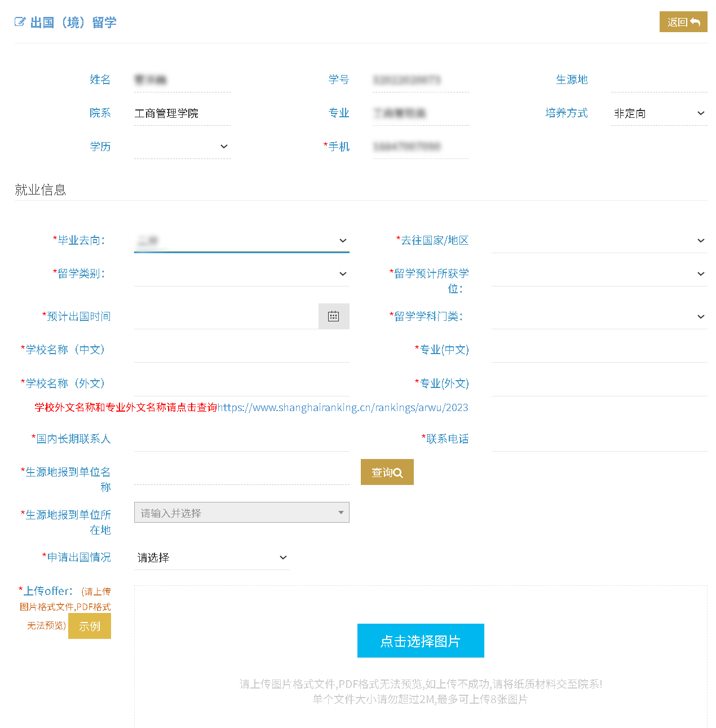Screen dimensions: 716x728
Task: Open the 留学预计所获学位 dropdown
Action: (x=599, y=274)
